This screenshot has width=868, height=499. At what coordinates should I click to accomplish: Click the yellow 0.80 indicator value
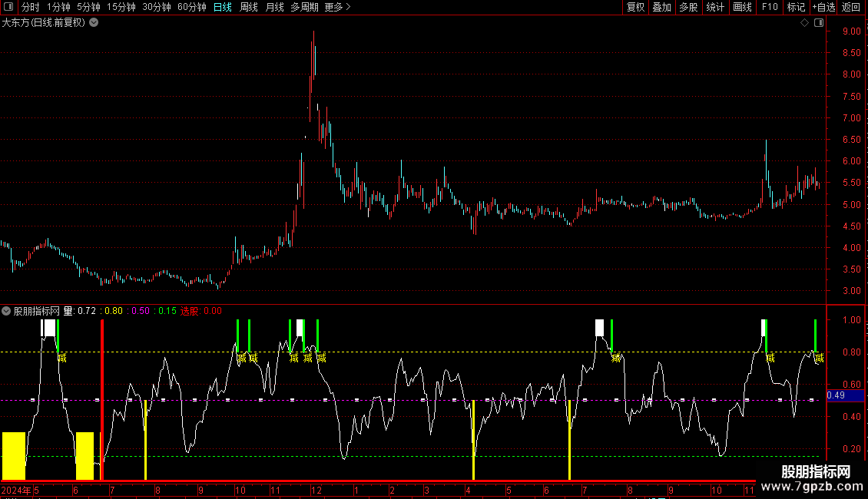click(114, 311)
